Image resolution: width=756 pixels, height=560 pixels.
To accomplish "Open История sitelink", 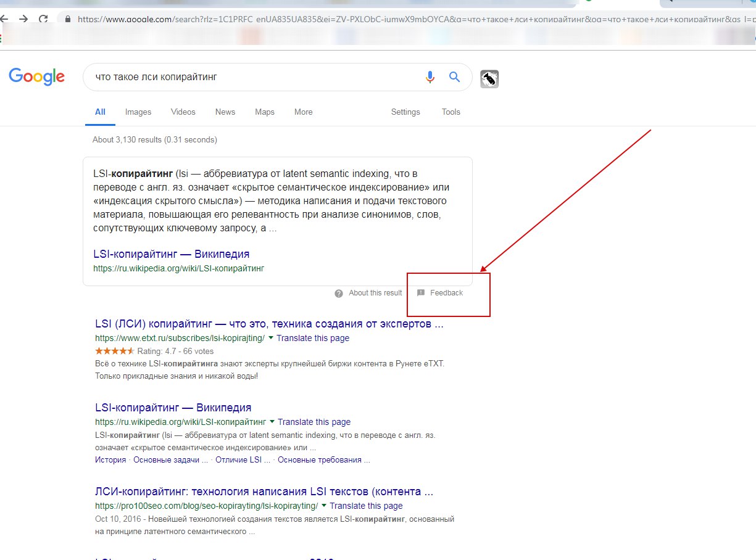I will 110,459.
